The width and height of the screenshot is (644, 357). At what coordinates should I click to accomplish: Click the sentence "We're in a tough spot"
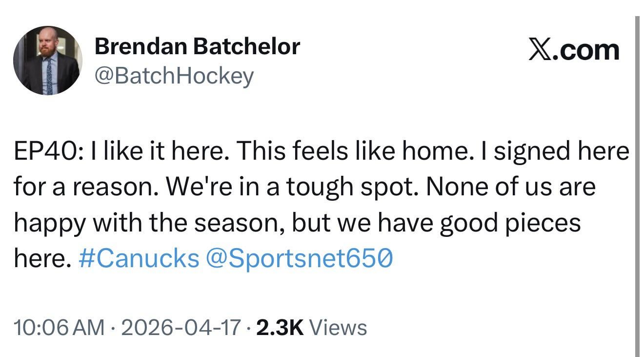point(291,187)
